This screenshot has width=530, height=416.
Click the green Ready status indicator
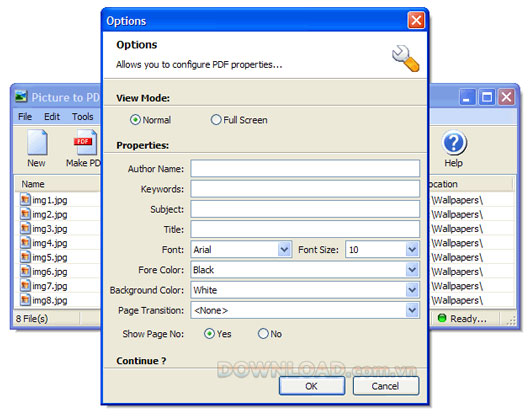442,318
